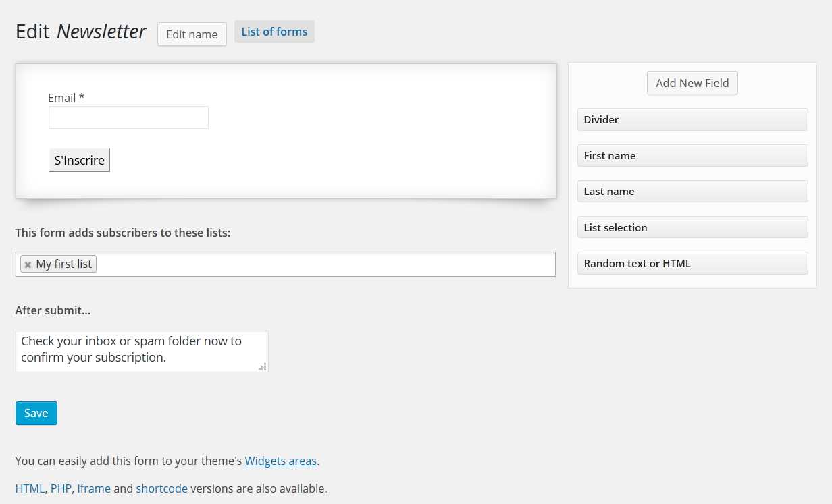The image size is (832, 504).
Task: Click the S'Inscrire submit button
Action: click(79, 160)
